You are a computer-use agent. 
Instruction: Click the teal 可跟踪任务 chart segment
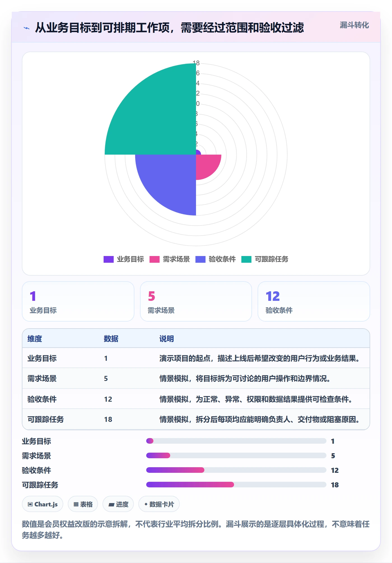point(157,115)
